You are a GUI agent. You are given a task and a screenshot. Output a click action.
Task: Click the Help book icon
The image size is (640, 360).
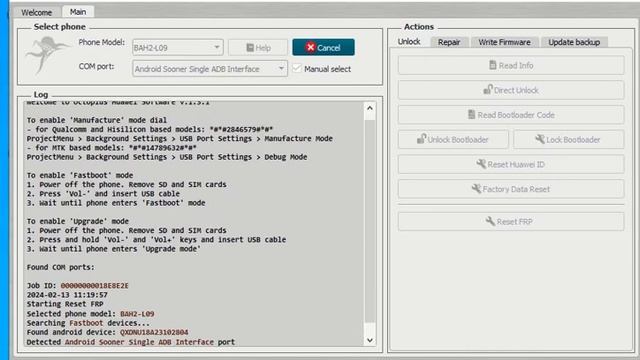point(250,48)
